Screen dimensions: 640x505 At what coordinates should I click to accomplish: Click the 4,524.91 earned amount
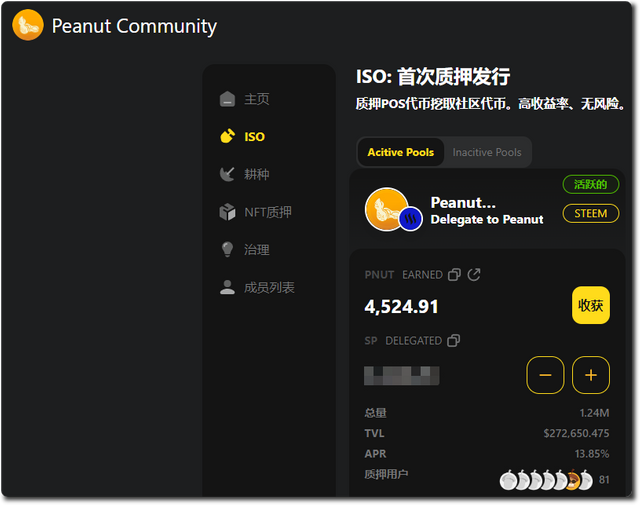click(401, 307)
